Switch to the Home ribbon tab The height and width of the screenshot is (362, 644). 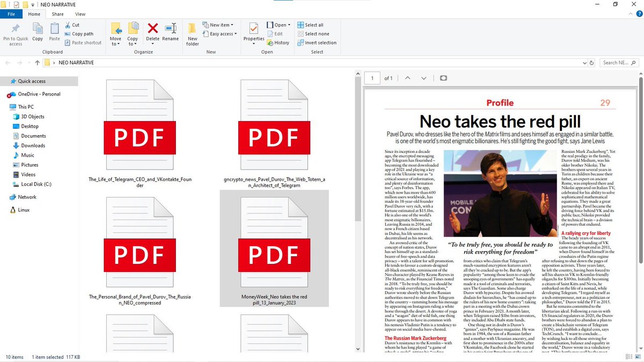pos(34,14)
